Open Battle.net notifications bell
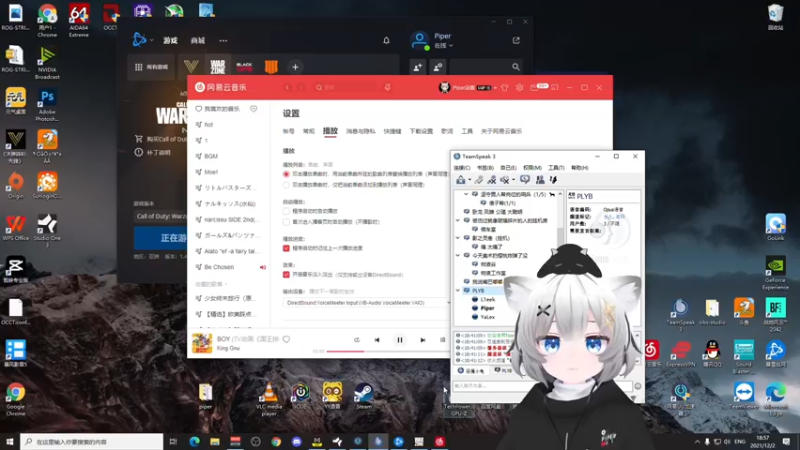Image resolution: width=800 pixels, height=450 pixels. [386, 40]
